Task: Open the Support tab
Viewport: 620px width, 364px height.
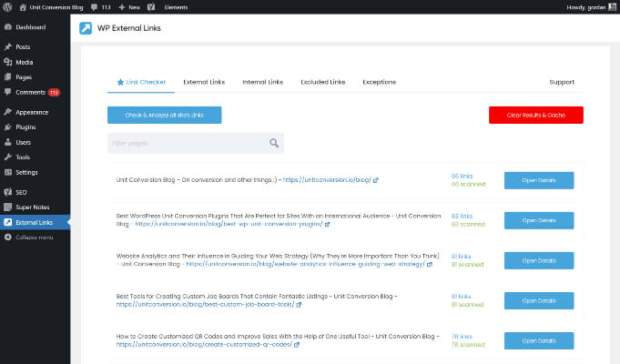Action: 562,82
